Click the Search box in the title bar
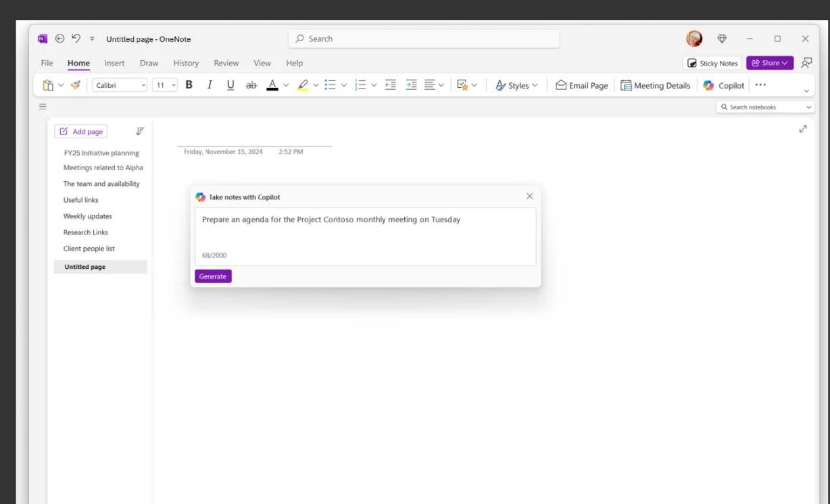The height and width of the screenshot is (504, 830). 424,39
